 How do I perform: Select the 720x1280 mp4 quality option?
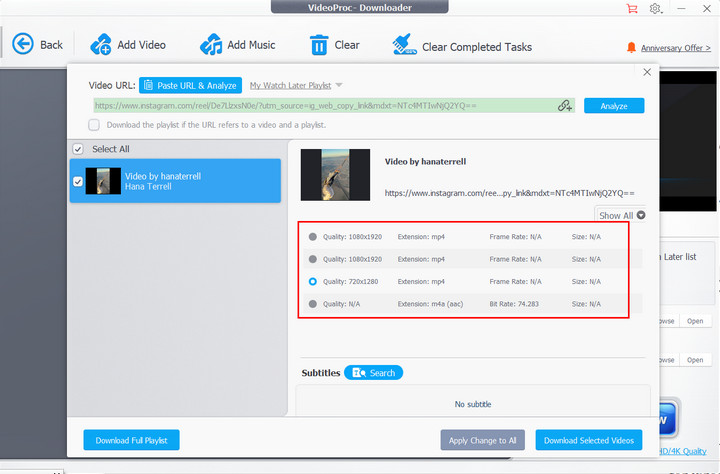(x=313, y=282)
